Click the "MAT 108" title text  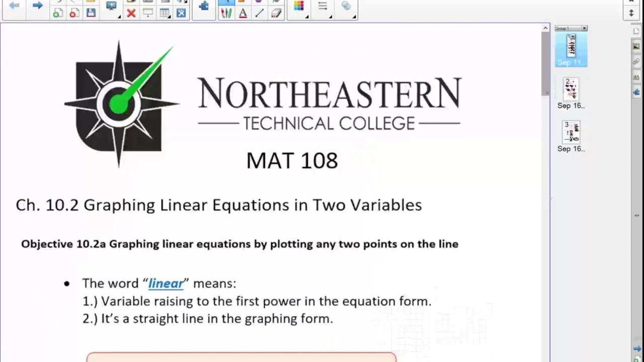click(x=292, y=161)
